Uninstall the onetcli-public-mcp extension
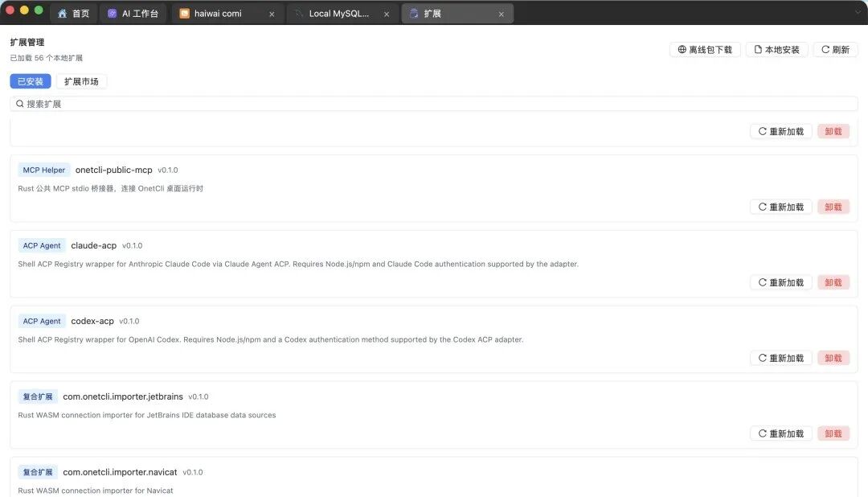Viewport: 868px width, 497px height. coord(833,207)
